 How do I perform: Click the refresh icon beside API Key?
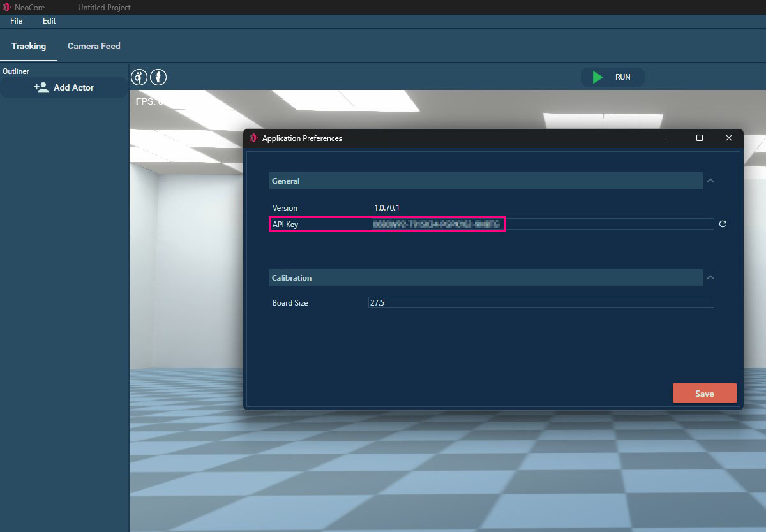tap(723, 224)
